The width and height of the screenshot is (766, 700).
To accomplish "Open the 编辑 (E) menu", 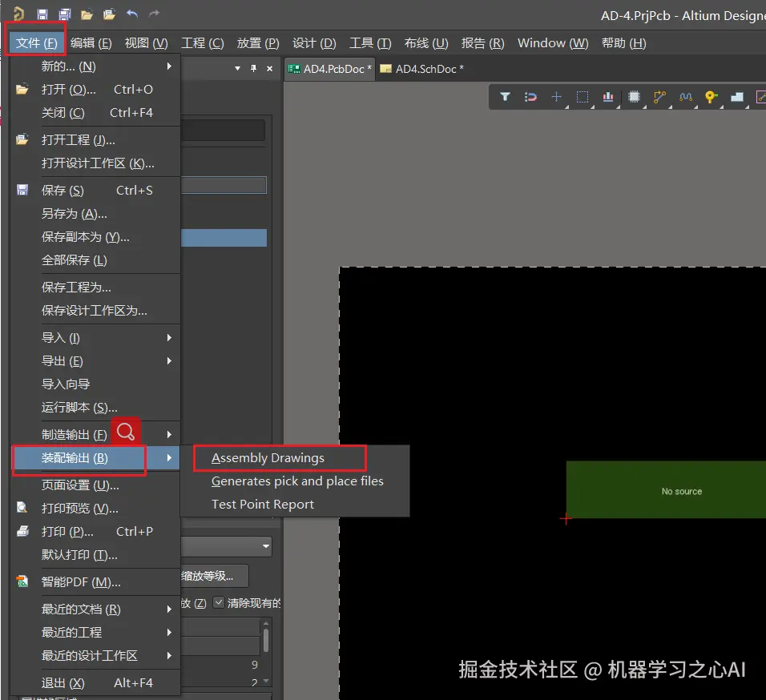I will pos(91,43).
